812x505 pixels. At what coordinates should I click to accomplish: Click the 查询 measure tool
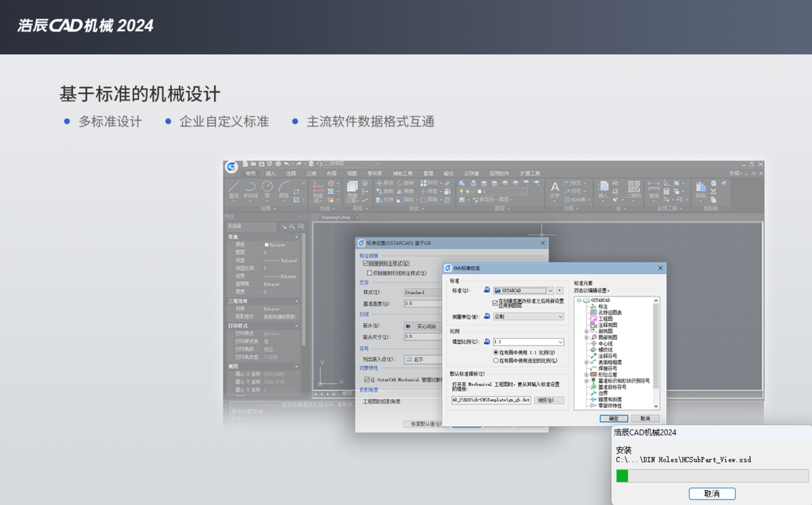(654, 190)
